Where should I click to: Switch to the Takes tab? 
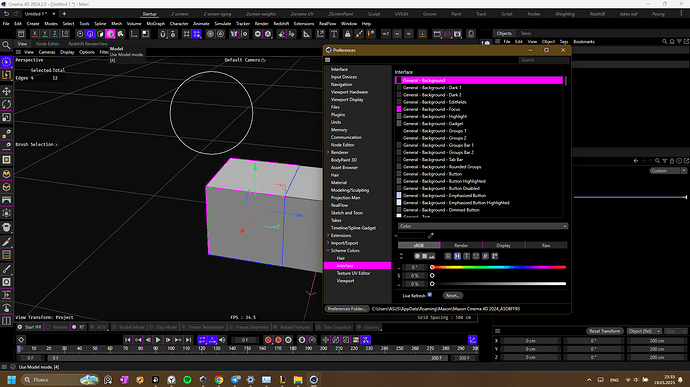click(526, 33)
